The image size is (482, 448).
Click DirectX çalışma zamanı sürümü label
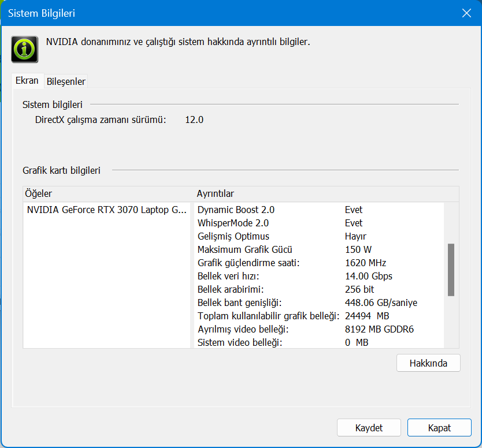coord(101,120)
